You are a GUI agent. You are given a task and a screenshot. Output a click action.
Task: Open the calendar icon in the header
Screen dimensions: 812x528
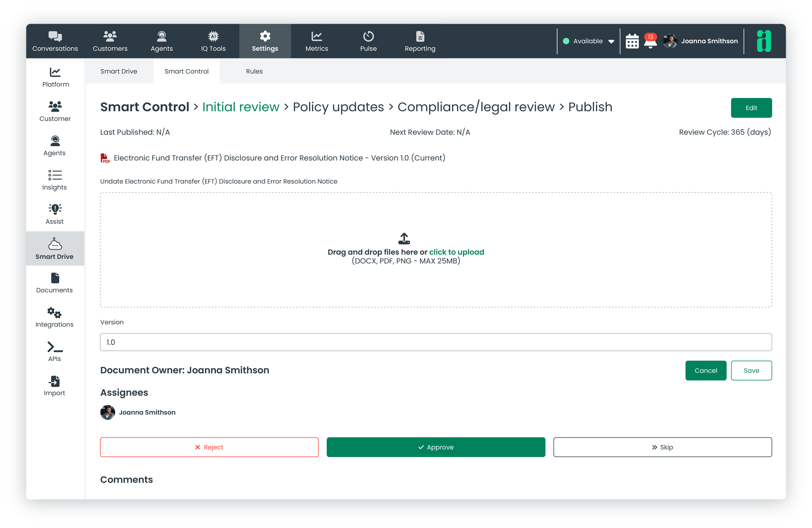(632, 41)
